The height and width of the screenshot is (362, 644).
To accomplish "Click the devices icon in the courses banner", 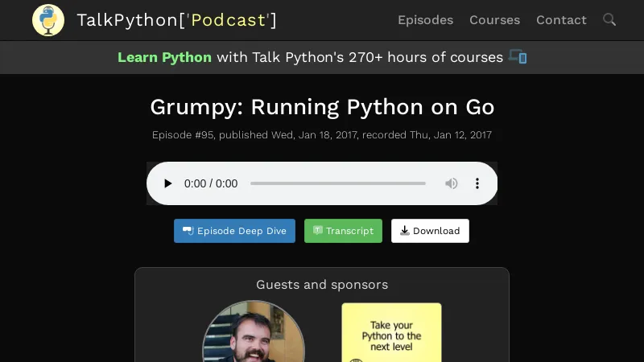I will [x=518, y=57].
